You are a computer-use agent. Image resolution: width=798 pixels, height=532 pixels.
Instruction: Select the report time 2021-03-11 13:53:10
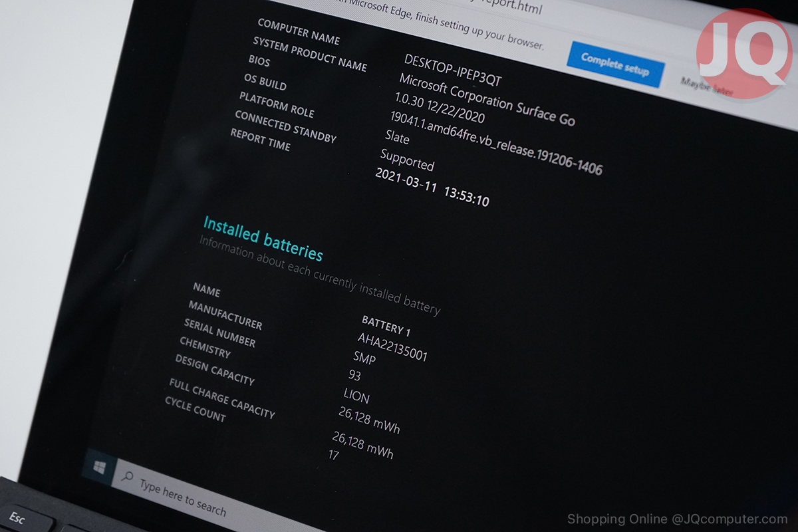click(432, 188)
